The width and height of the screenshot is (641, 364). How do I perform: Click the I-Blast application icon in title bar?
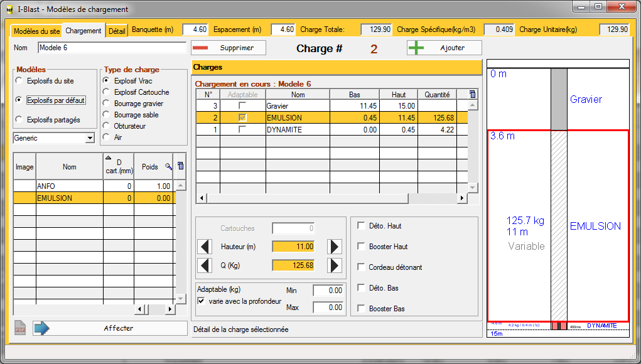10,9
